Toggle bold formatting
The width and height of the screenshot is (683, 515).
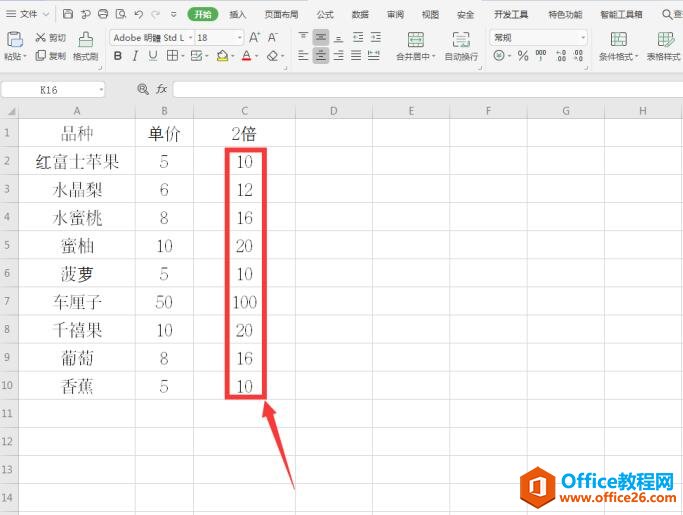[x=118, y=56]
